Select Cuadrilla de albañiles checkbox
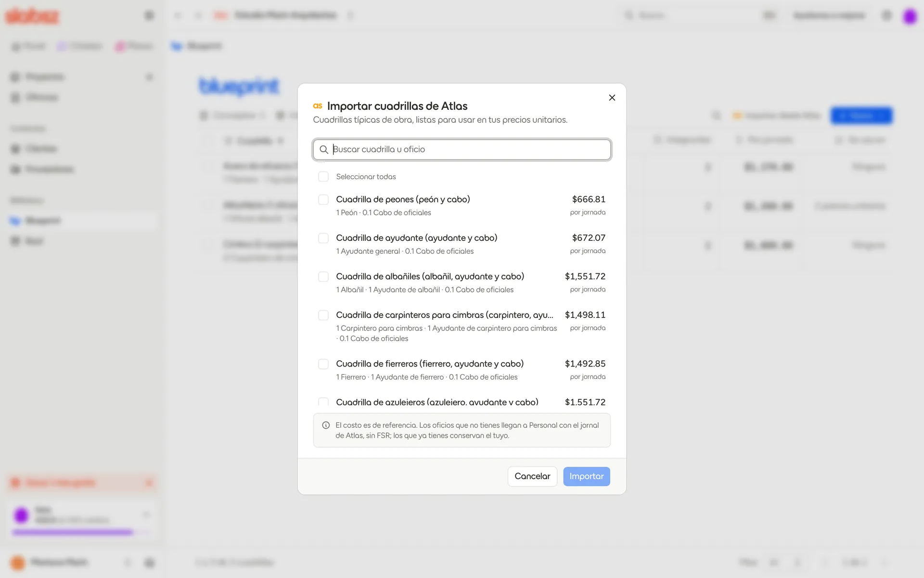 (x=323, y=276)
